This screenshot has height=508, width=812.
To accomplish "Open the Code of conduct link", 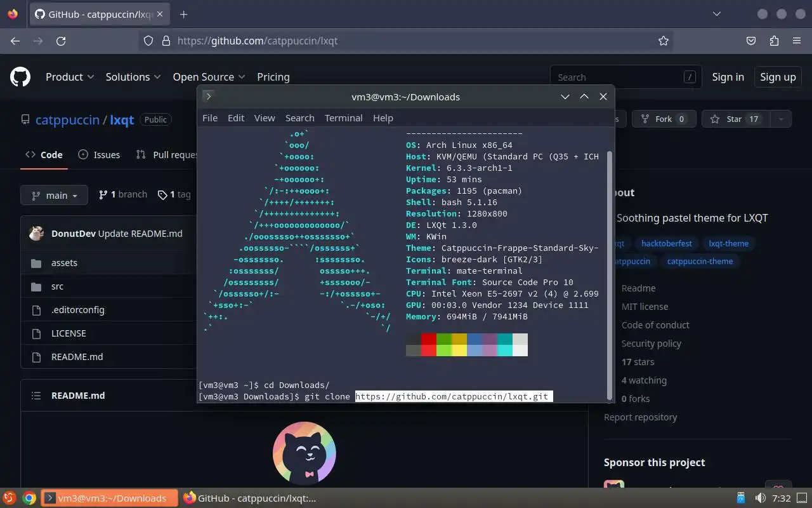I will [x=655, y=325].
